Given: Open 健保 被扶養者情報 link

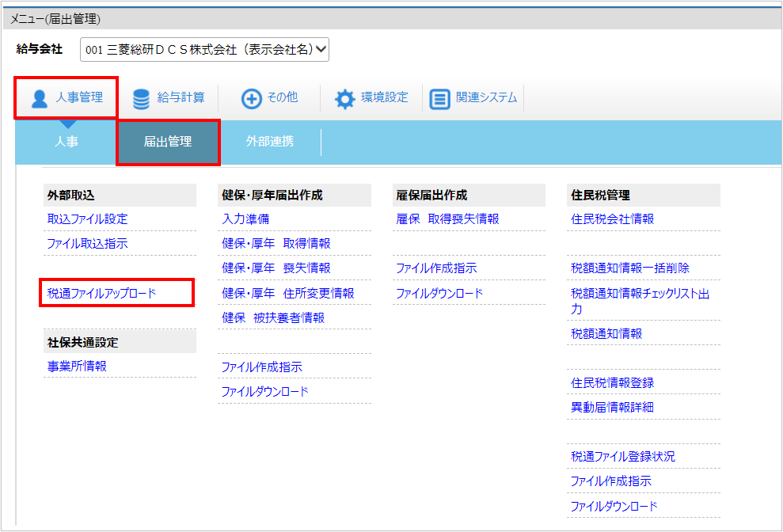Looking at the screenshot, I should pyautogui.click(x=273, y=317).
